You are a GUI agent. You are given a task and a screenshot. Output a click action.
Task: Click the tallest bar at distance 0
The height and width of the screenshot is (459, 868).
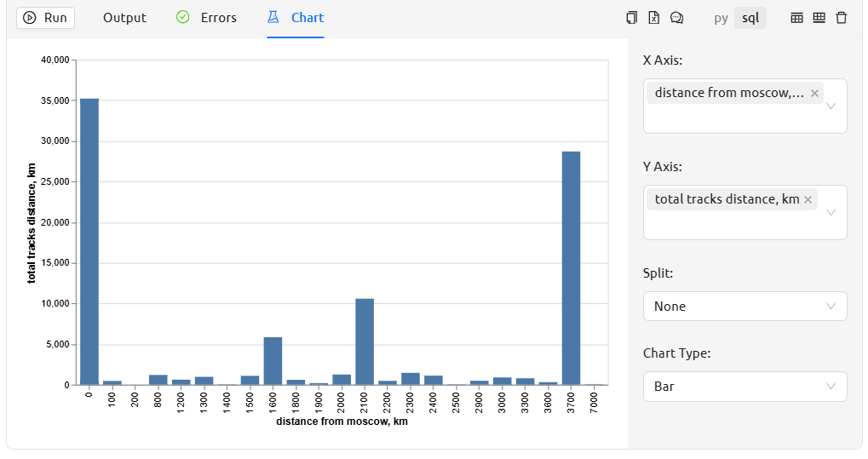point(89,242)
